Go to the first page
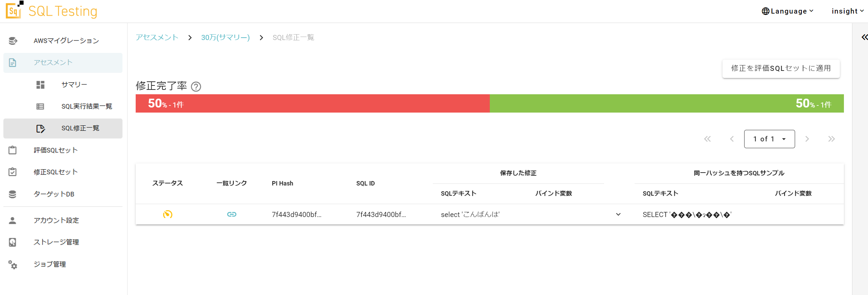868x295 pixels. pyautogui.click(x=707, y=139)
